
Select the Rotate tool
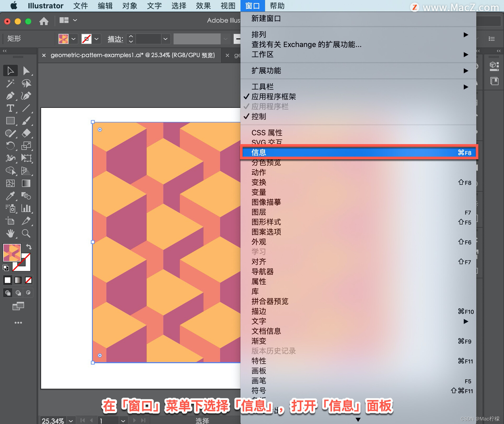[10, 146]
